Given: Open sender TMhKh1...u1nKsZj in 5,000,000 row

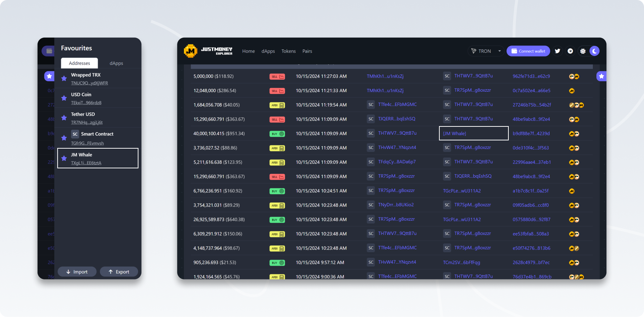Looking at the screenshot, I should pos(385,76).
